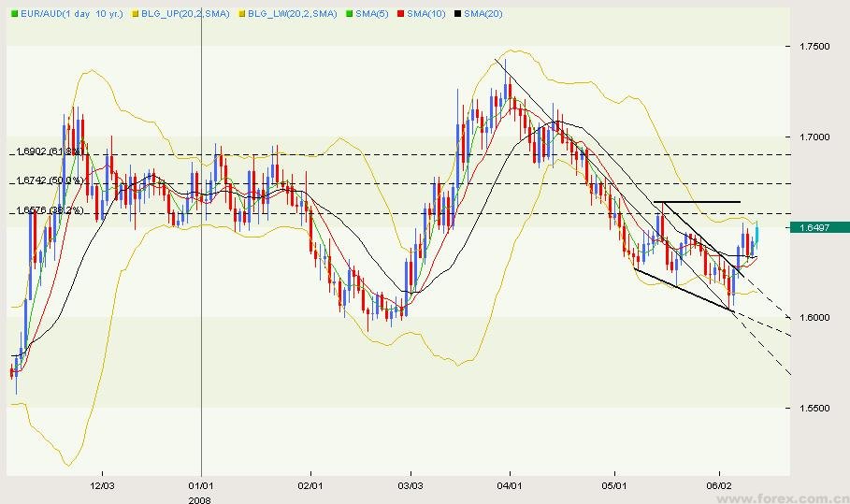Select the 06/02 date on time axis
This screenshot has height=504, width=850.
pyautogui.click(x=719, y=486)
